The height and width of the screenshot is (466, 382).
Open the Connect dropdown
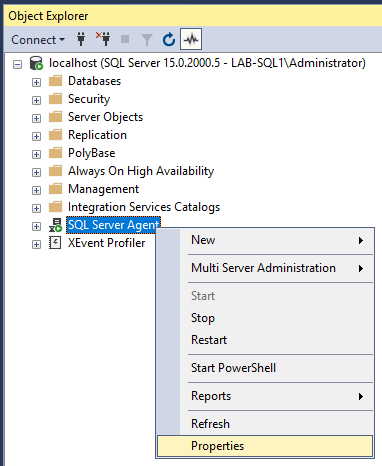pos(38,40)
